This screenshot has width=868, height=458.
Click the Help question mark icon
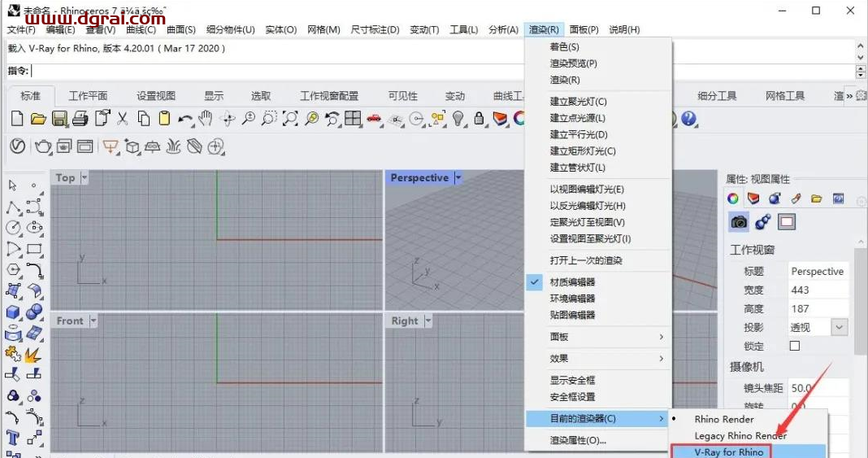[688, 119]
